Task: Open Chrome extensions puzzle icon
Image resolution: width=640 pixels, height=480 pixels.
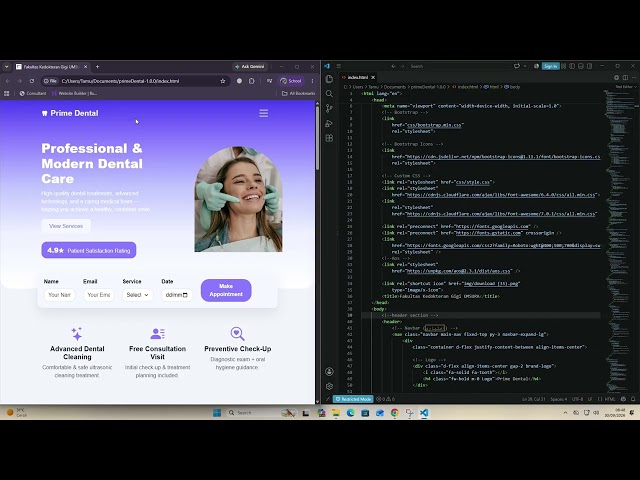Action: 252,81
